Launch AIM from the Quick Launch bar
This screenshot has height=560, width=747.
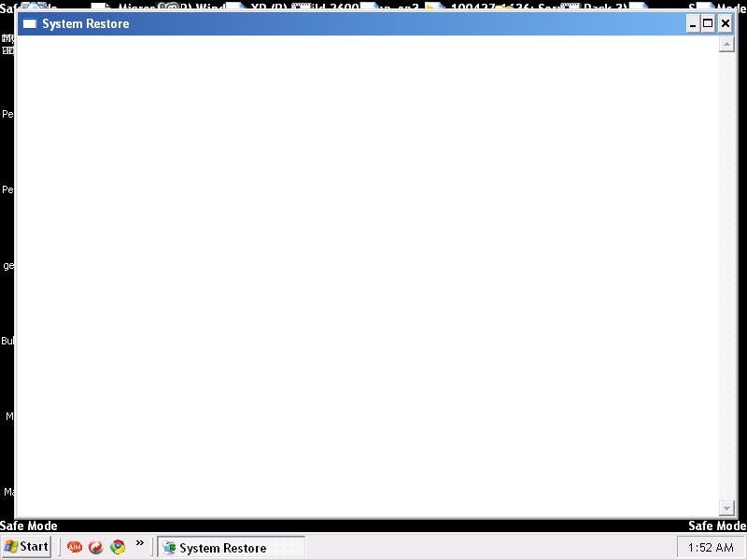pos(75,547)
